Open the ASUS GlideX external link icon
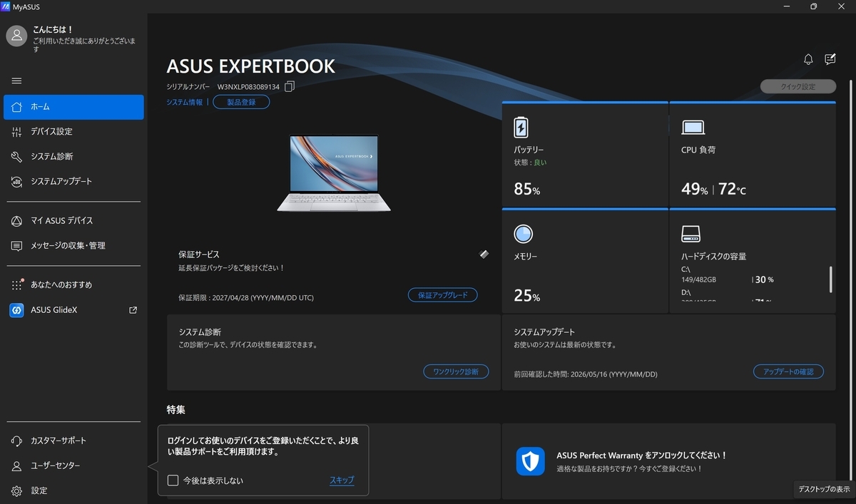 click(x=133, y=310)
